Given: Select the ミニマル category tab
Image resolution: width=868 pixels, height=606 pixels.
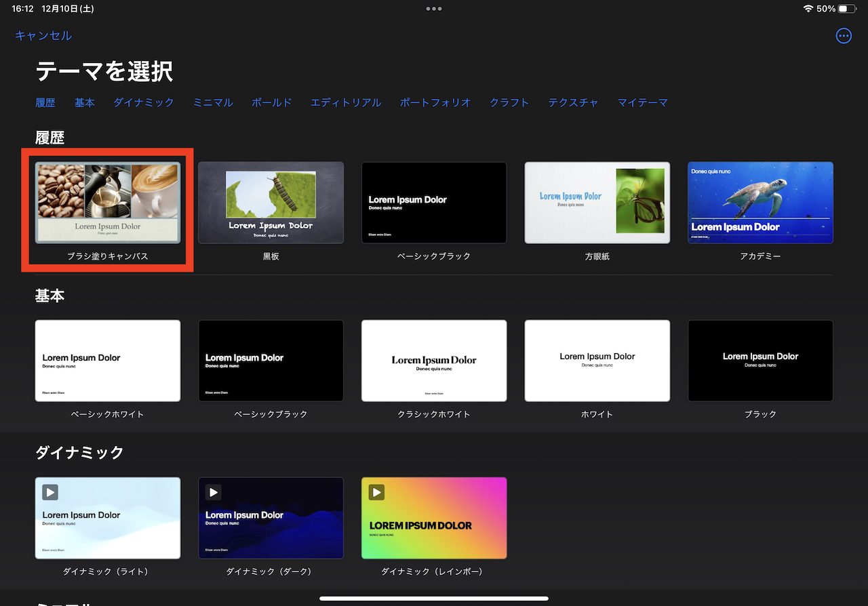Looking at the screenshot, I should 213,102.
